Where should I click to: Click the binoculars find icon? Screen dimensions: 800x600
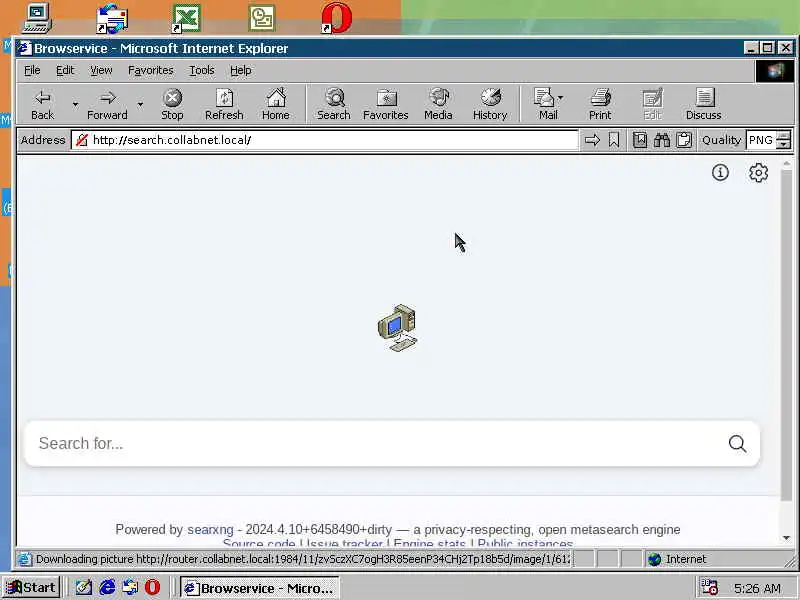click(x=662, y=140)
